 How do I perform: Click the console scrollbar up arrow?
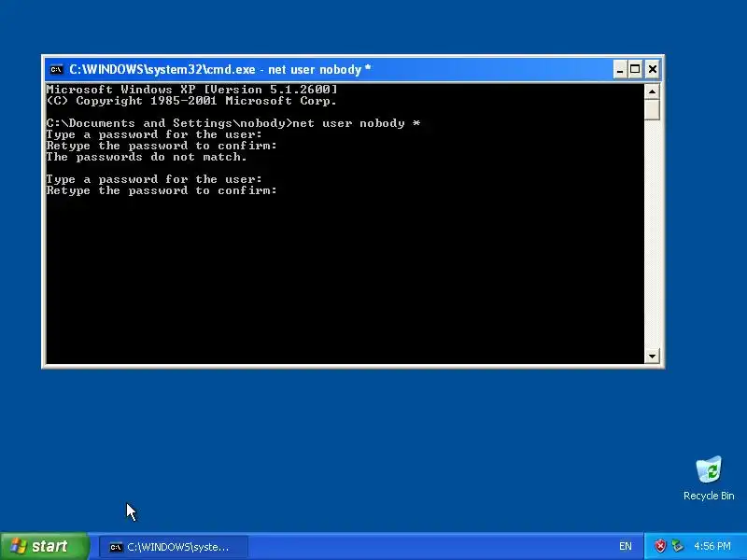click(x=652, y=91)
